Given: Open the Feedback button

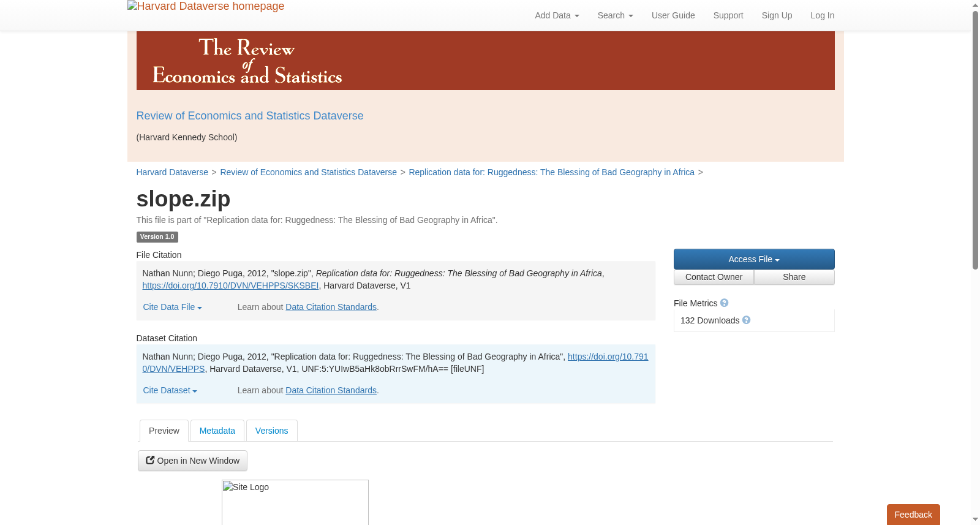Looking at the screenshot, I should click(x=913, y=515).
